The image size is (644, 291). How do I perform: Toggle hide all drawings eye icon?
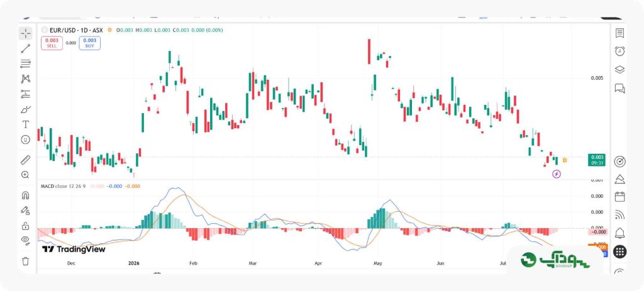[x=25, y=241]
